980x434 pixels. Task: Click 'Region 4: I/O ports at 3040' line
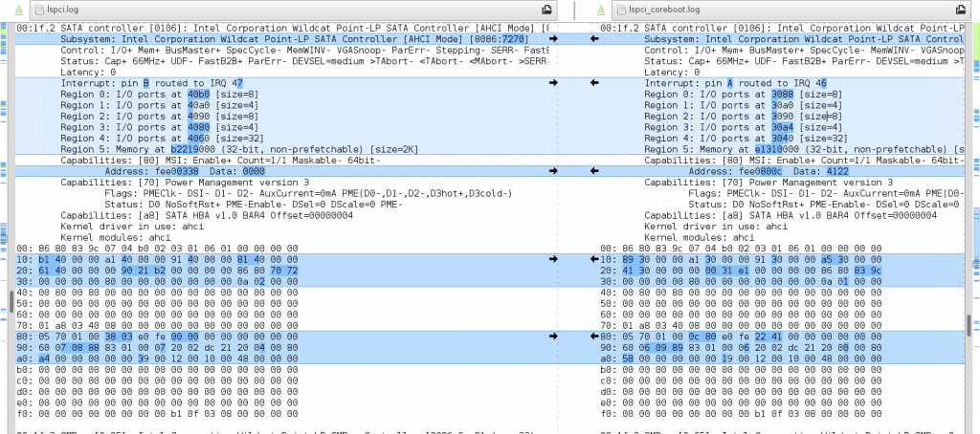(746, 138)
